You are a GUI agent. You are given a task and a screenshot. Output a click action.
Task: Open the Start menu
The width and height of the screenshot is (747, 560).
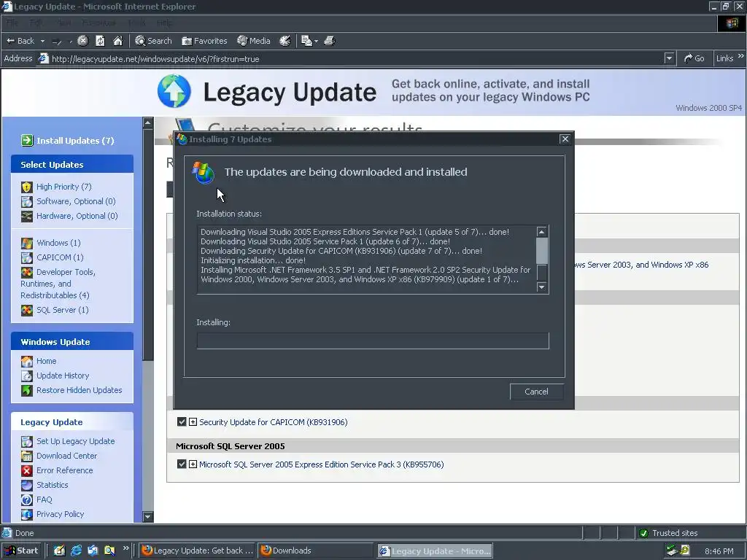21,551
